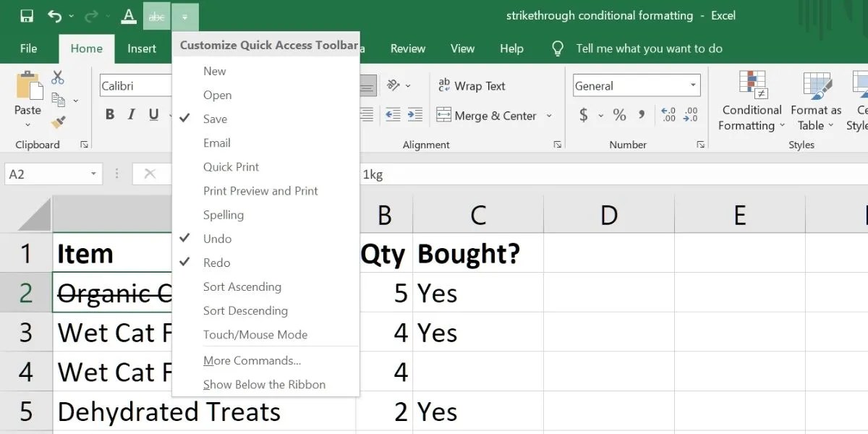Open the Name Box dropdown
The image size is (868, 434).
pyautogui.click(x=92, y=174)
